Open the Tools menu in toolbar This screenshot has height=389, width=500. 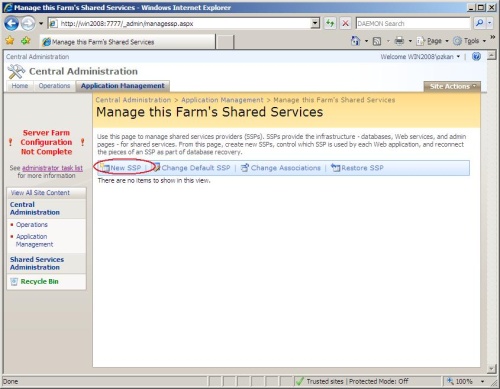pos(470,41)
